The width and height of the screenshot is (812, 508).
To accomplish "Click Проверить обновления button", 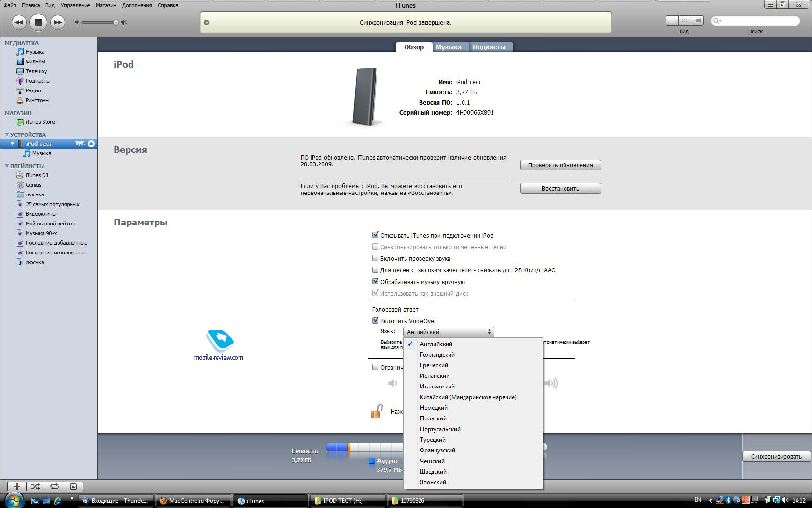I will [560, 165].
